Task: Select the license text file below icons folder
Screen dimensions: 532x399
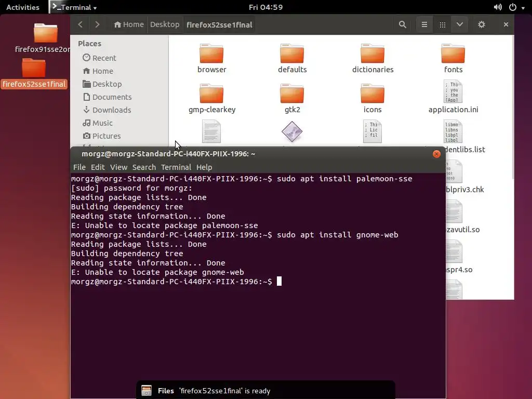Action: click(372, 131)
